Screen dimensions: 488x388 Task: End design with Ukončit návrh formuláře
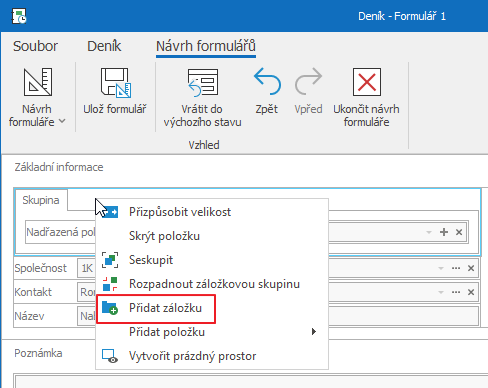367,82
